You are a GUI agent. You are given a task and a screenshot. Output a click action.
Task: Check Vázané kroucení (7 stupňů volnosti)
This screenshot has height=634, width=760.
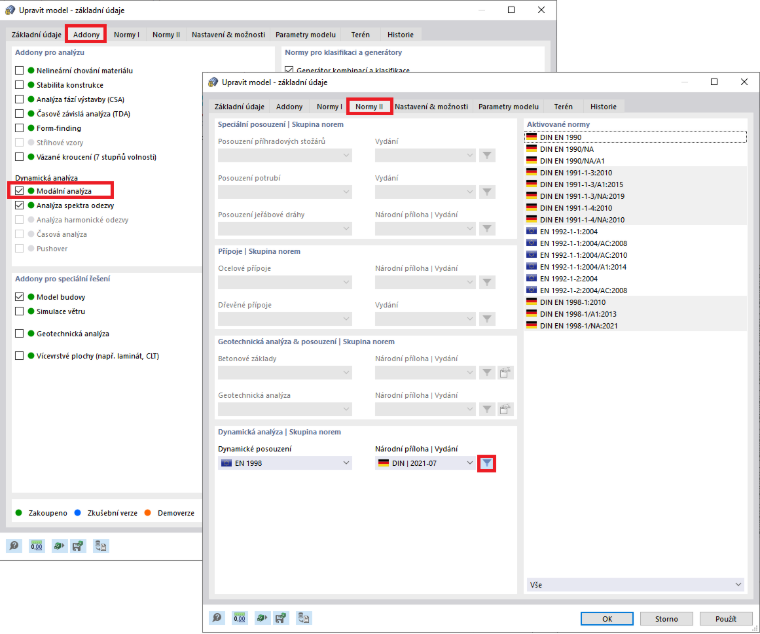[19, 157]
